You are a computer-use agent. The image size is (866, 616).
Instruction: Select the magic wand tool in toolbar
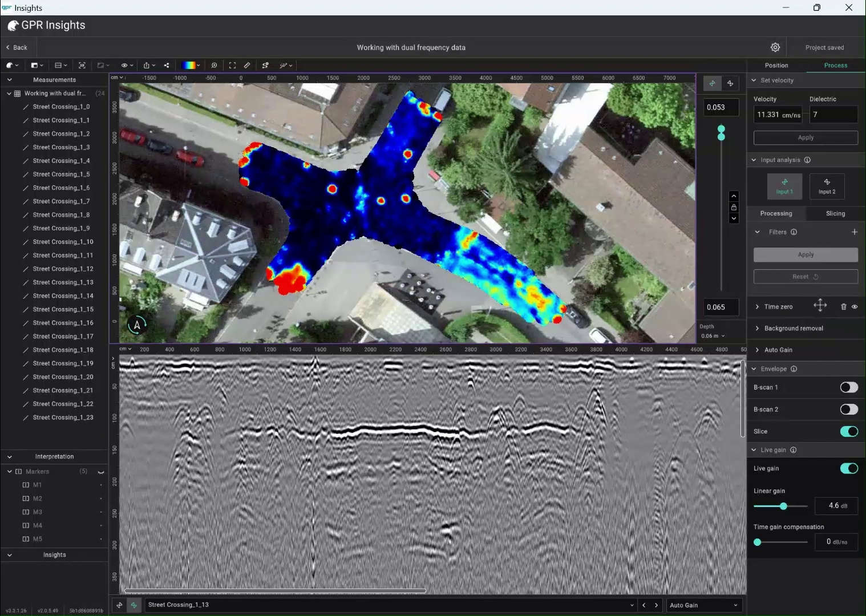(282, 65)
